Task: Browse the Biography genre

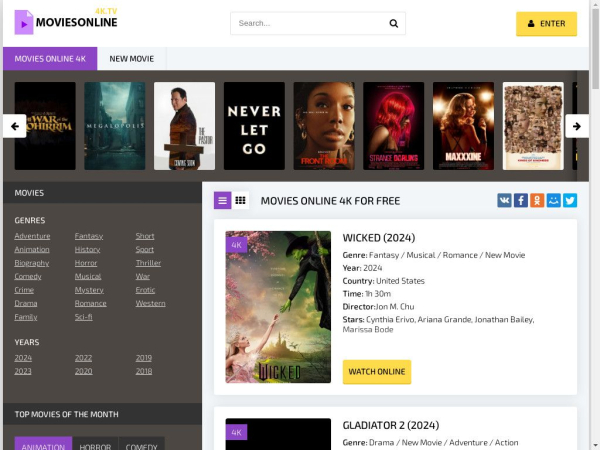Action: coord(32,263)
